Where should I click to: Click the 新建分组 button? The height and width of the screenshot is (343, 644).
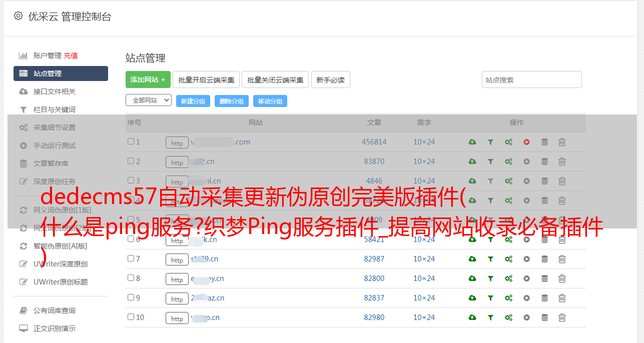193,101
